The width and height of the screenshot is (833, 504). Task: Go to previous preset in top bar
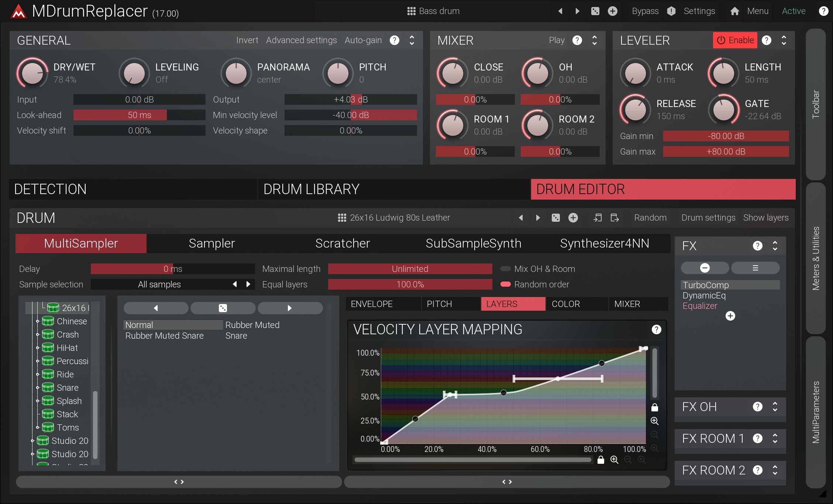tap(560, 11)
